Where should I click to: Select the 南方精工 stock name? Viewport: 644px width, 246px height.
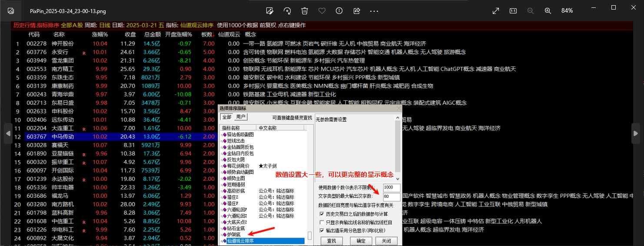[x=63, y=69]
